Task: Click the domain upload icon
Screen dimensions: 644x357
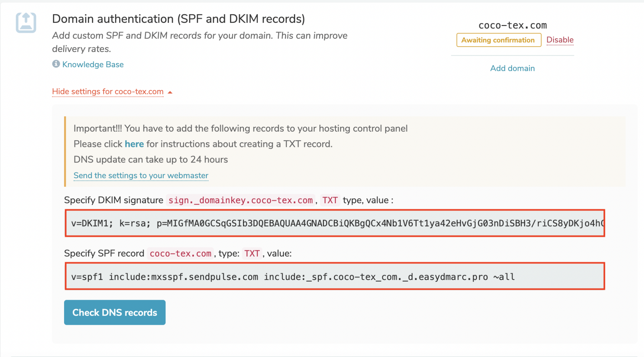Action: [26, 23]
